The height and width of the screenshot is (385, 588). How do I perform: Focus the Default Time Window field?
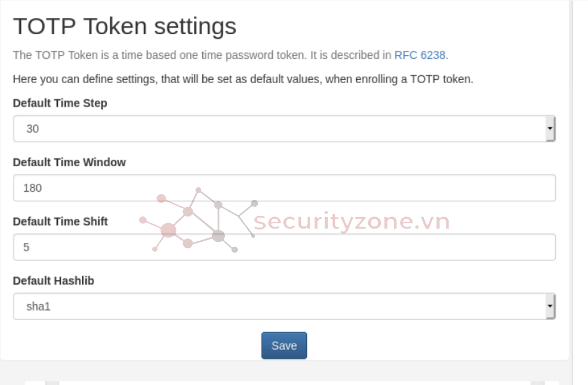[284, 188]
